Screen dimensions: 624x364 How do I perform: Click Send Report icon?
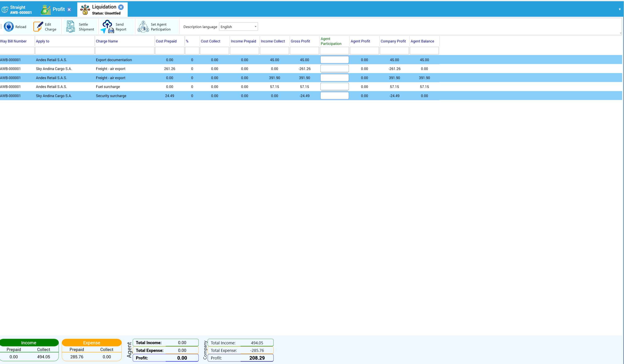pos(108,27)
